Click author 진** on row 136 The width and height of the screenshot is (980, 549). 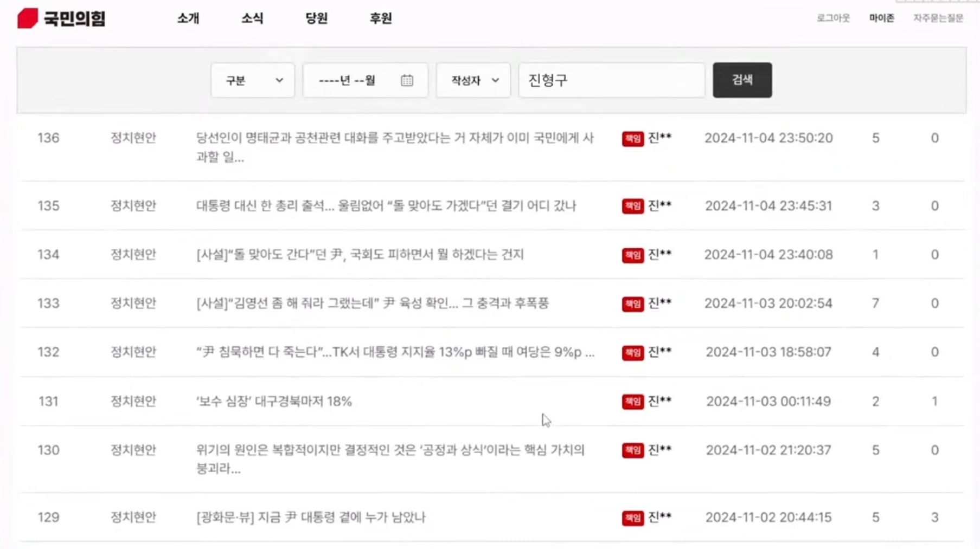click(x=660, y=138)
